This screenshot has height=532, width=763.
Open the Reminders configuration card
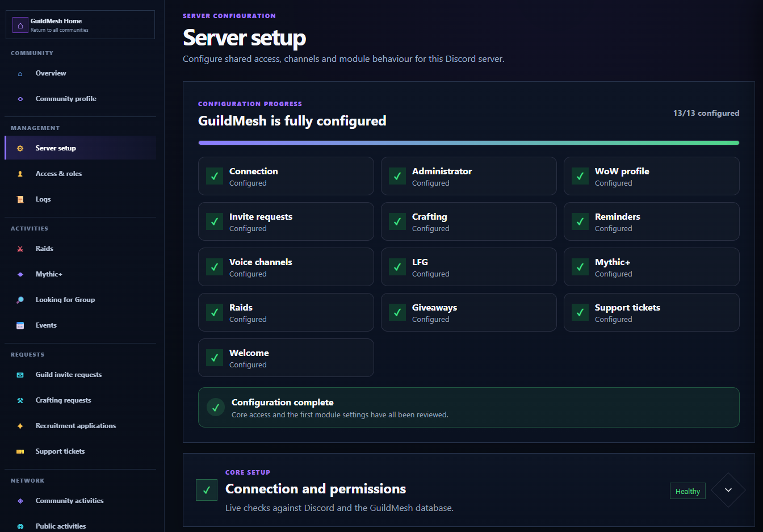[652, 221]
